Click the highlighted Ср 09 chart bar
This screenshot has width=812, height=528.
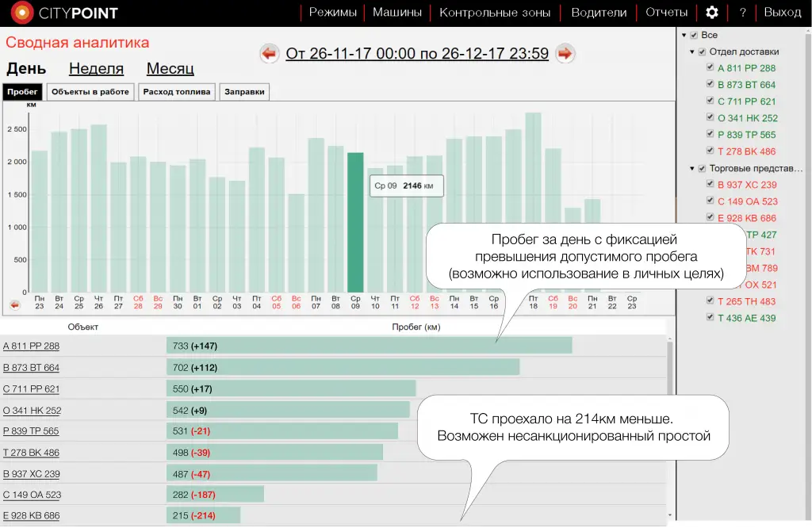[355, 222]
